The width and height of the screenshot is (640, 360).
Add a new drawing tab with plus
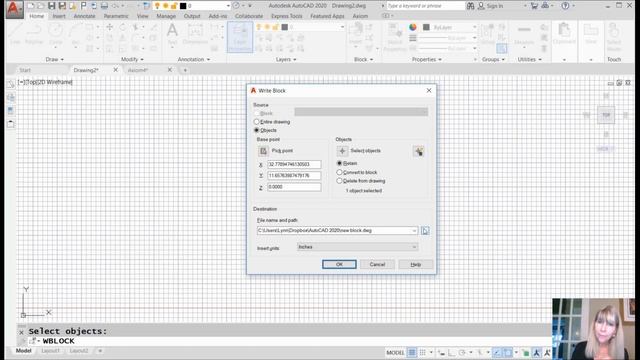[185, 70]
